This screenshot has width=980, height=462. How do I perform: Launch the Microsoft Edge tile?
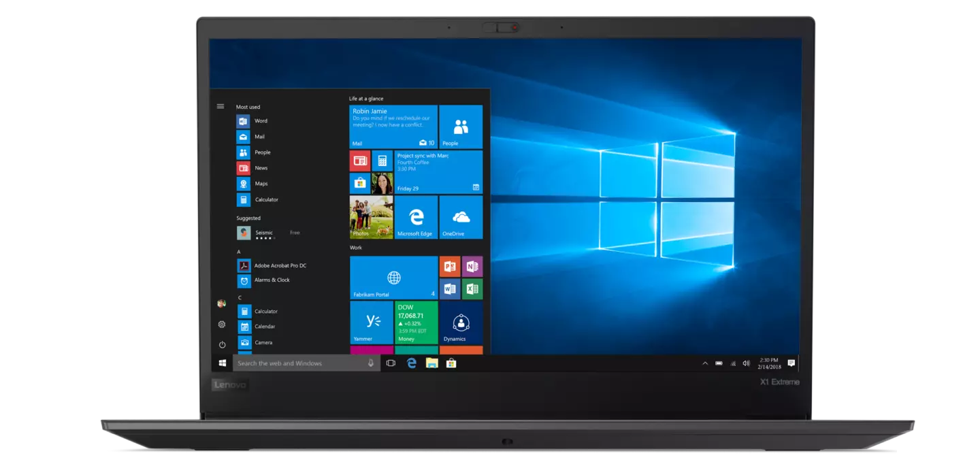click(x=416, y=217)
